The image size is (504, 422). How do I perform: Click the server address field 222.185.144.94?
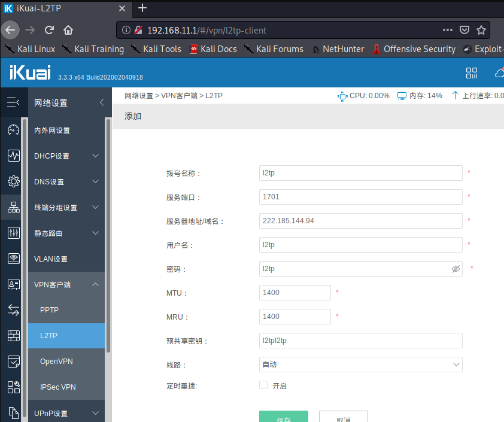tap(361, 221)
